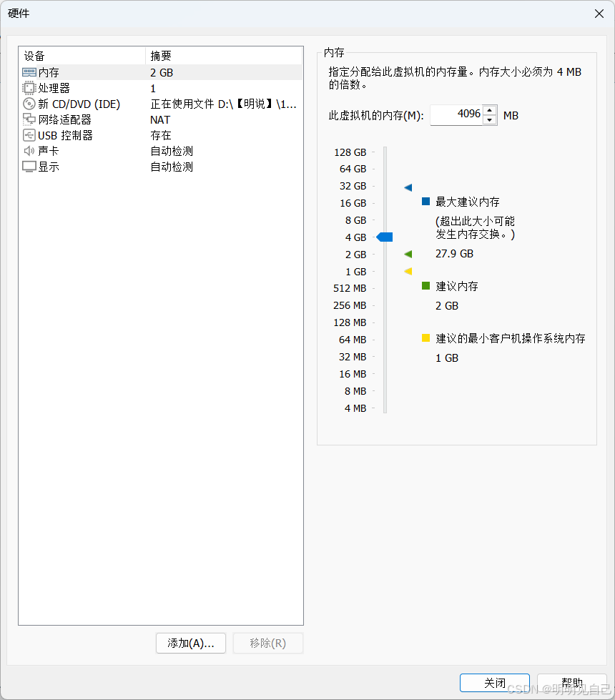Click the 8 GB slider scale label
This screenshot has height=700, width=615.
pyautogui.click(x=355, y=220)
